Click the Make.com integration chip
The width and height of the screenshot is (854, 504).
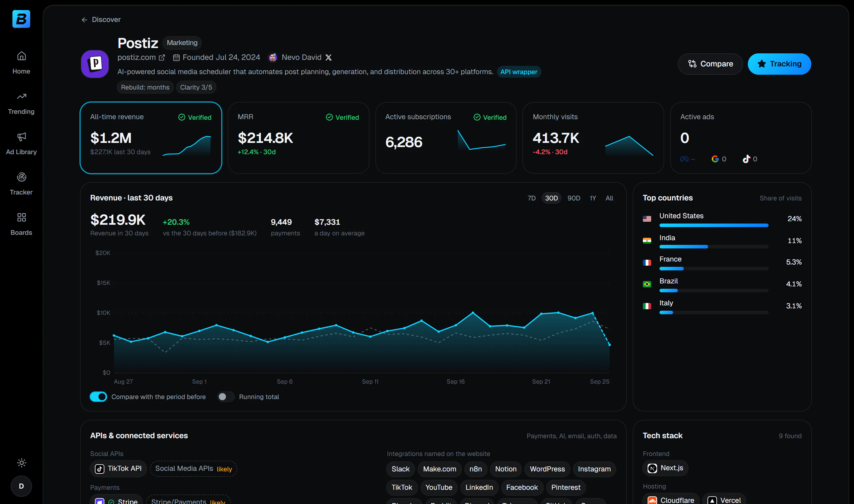point(439,469)
